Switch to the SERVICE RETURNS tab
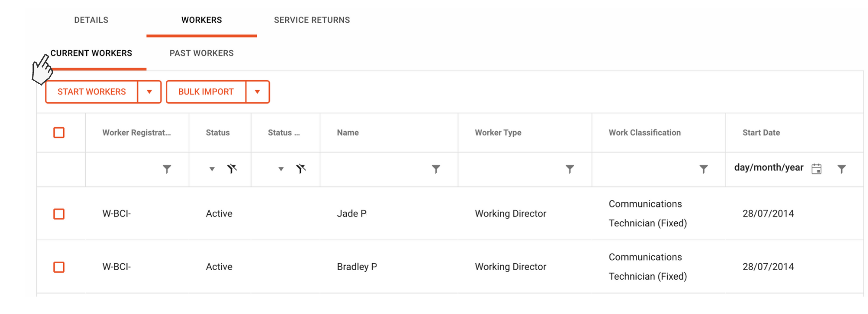868x314 pixels. (x=311, y=20)
